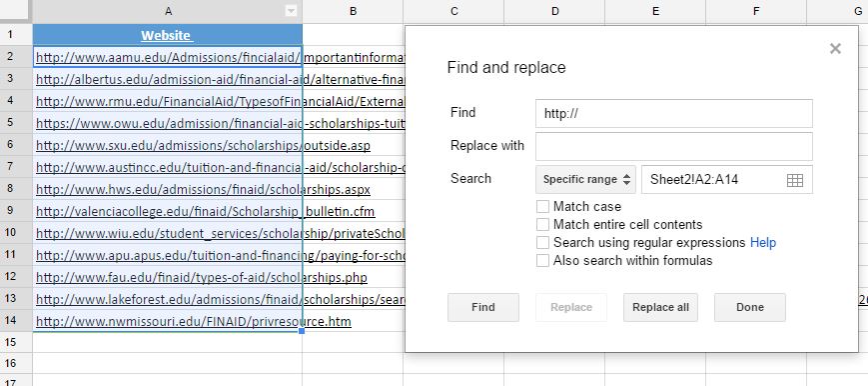Click the Find button
868x386 pixels.
[483, 307]
